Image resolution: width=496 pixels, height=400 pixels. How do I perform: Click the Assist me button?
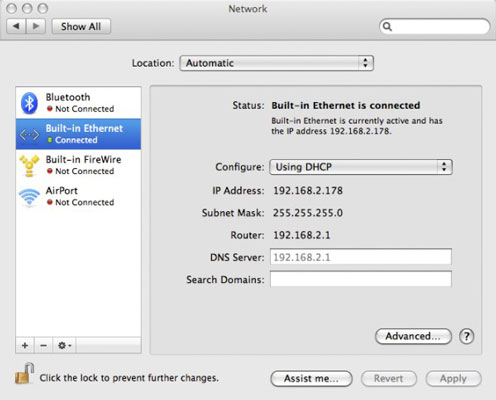311,379
